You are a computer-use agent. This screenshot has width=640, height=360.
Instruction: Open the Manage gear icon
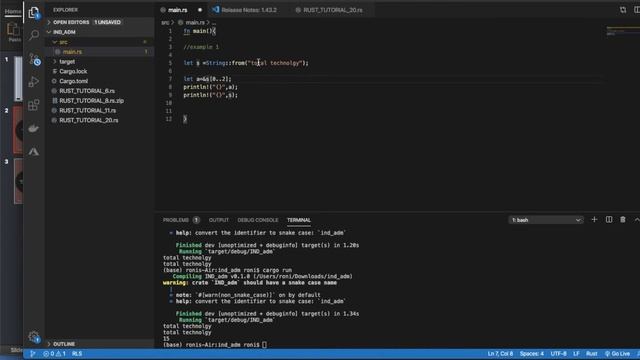pyautogui.click(x=34, y=337)
